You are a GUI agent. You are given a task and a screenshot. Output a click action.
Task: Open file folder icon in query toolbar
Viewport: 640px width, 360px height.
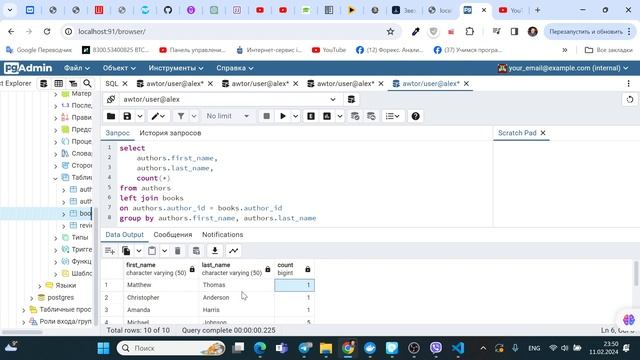point(111,116)
